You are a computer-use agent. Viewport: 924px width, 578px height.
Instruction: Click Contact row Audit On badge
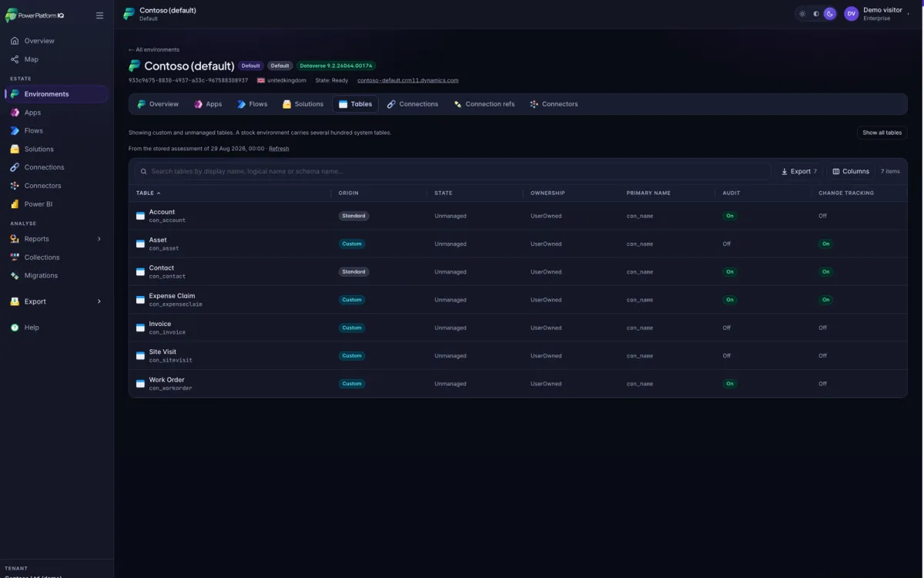point(729,272)
